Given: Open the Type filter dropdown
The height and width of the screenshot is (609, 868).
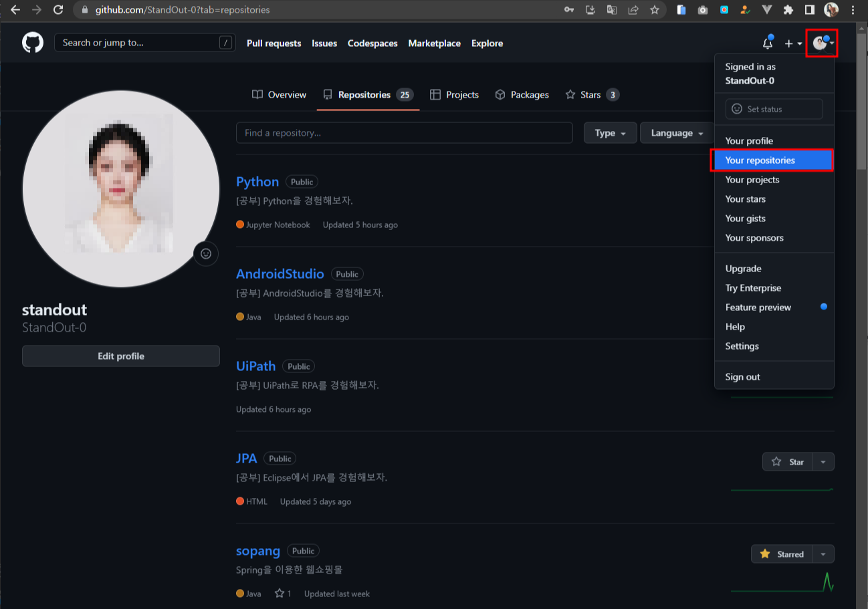Looking at the screenshot, I should tap(611, 133).
